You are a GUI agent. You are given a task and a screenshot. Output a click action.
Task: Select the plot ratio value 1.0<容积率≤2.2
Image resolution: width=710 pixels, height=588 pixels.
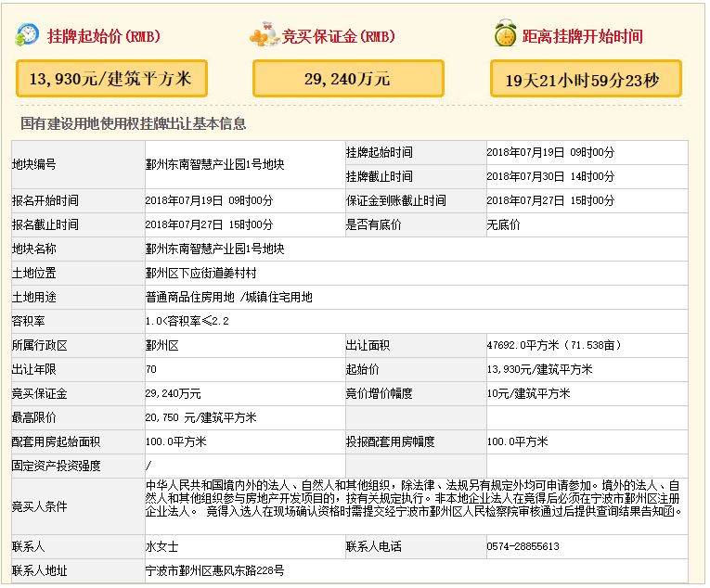point(187,321)
